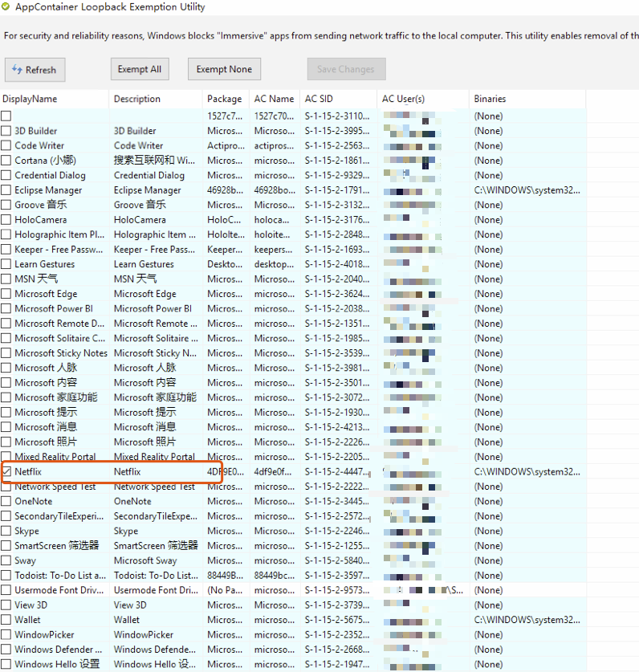Sort by DisplayName column header
This screenshot has width=639, height=672.
click(x=55, y=99)
